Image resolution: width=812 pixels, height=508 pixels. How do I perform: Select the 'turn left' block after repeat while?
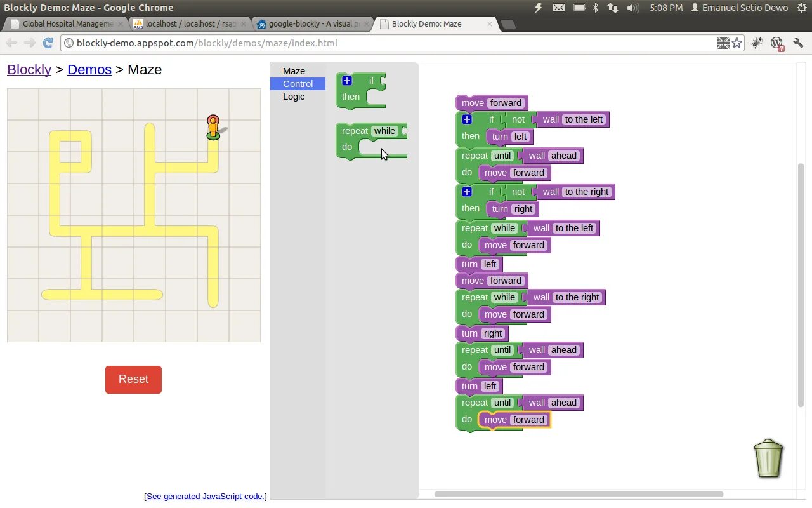(479, 264)
